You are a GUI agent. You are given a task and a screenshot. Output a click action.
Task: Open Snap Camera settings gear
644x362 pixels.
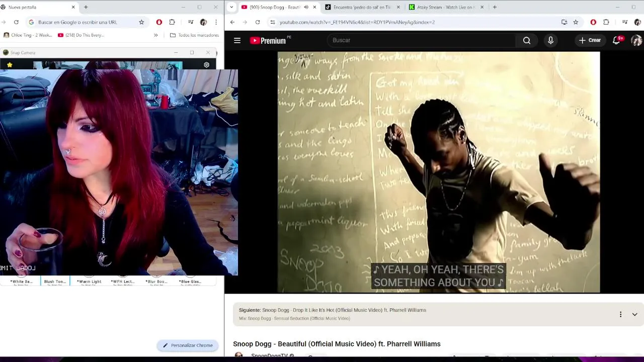(206, 65)
